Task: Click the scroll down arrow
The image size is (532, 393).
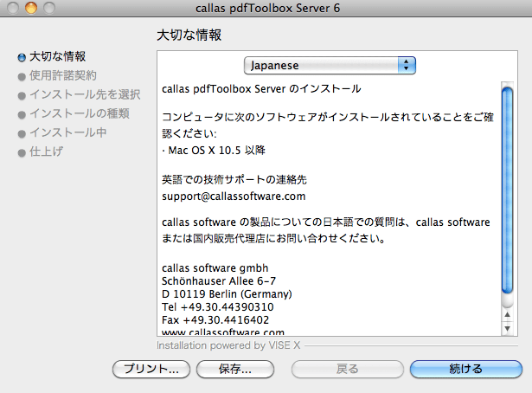Action: [507, 328]
